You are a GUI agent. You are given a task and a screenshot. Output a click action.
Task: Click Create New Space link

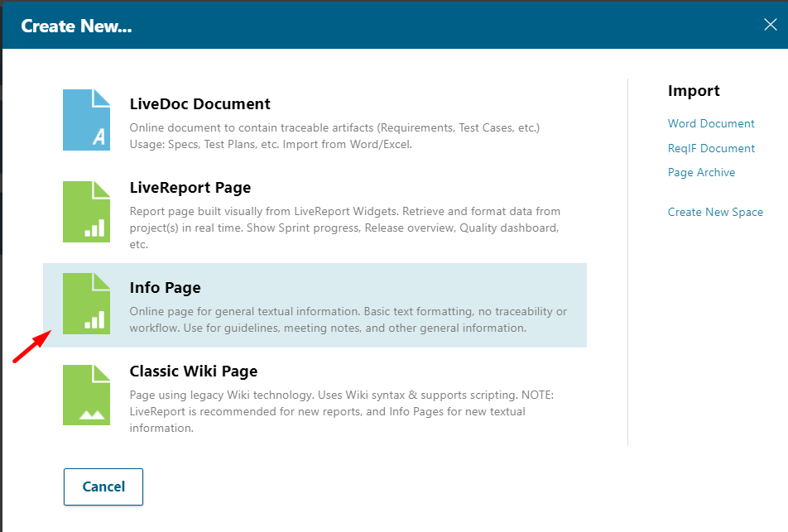pos(715,213)
